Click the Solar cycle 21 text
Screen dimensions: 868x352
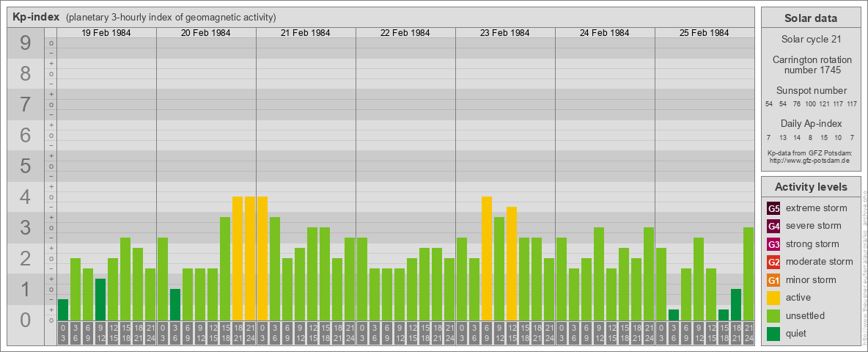811,40
